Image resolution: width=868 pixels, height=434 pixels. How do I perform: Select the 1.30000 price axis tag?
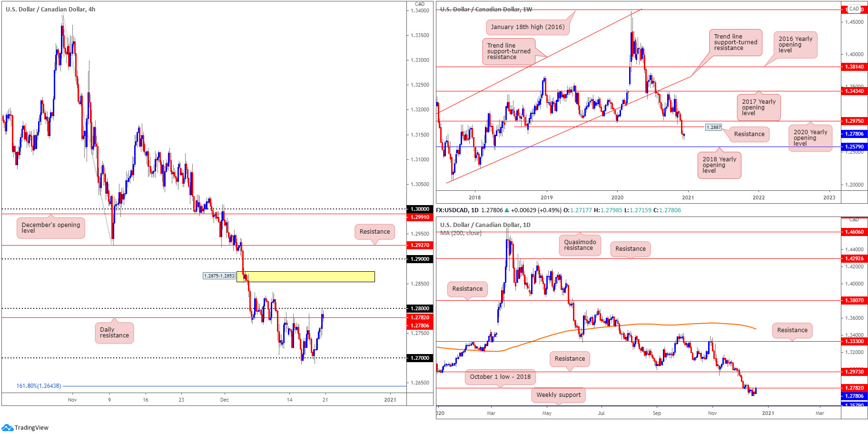point(419,209)
